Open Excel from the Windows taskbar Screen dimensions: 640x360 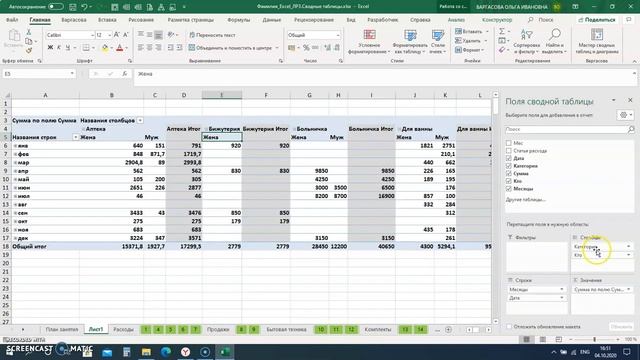click(x=225, y=352)
